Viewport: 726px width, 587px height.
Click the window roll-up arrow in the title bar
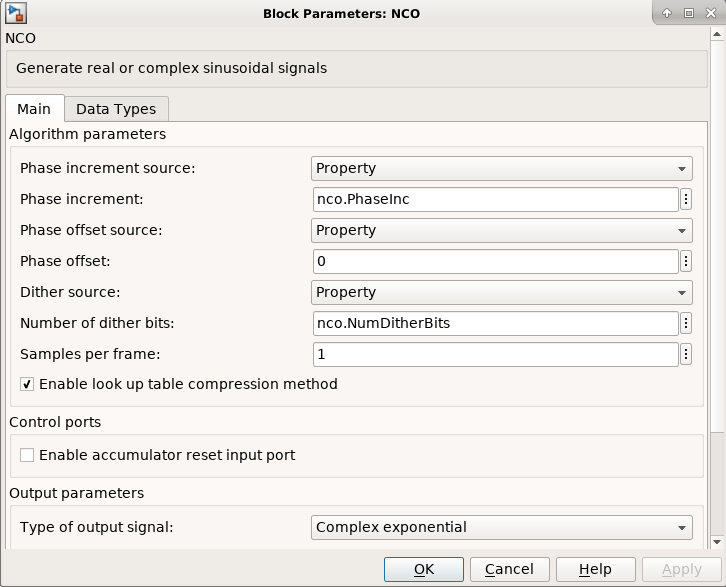[667, 13]
